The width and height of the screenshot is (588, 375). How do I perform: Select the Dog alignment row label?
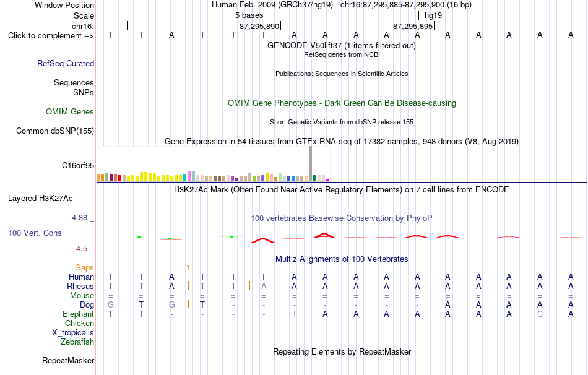click(x=87, y=305)
